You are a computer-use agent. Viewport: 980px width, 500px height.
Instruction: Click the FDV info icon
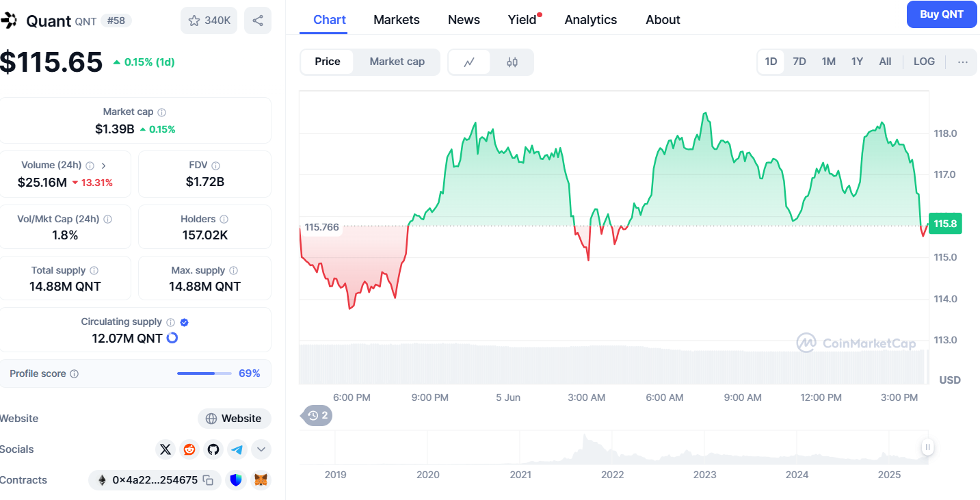coord(216,166)
